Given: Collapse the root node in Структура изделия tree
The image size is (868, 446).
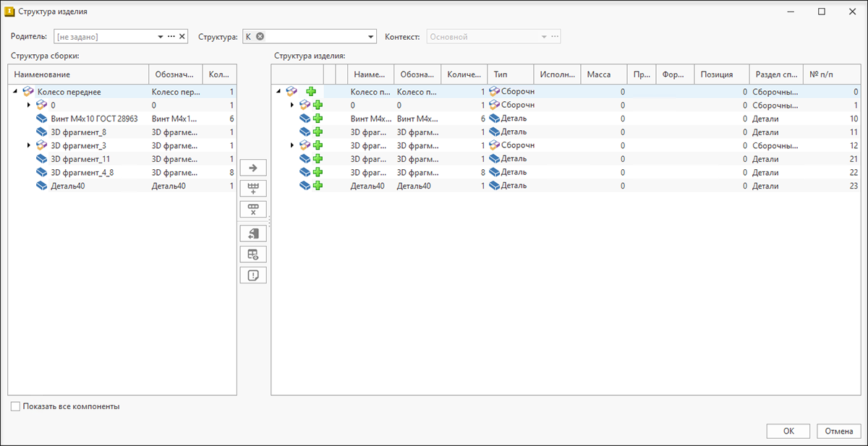Looking at the screenshot, I should pos(279,92).
